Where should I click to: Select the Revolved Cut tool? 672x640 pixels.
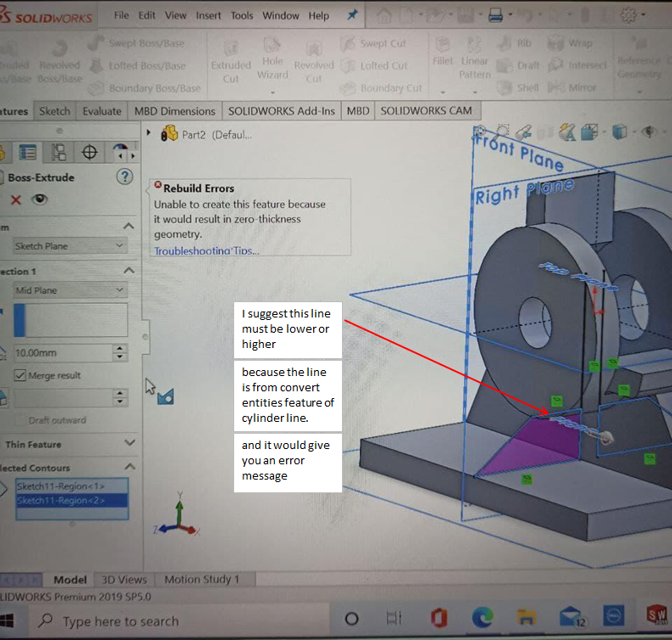(x=314, y=63)
